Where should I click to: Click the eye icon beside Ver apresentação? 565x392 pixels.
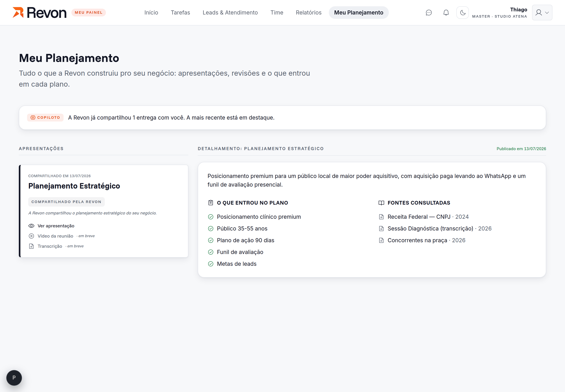pyautogui.click(x=31, y=226)
